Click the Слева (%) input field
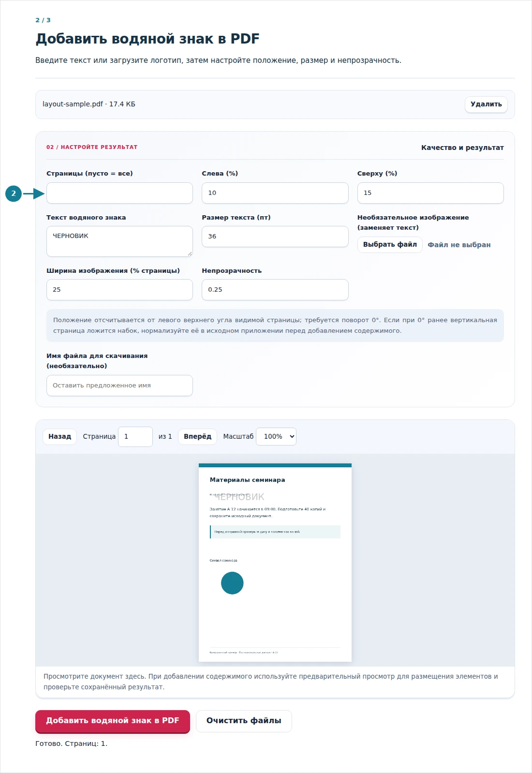532x773 pixels. pyautogui.click(x=275, y=193)
